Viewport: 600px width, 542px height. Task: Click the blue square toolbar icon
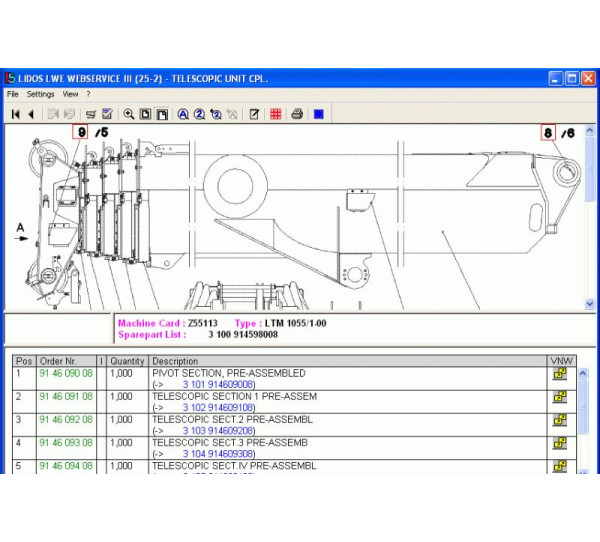point(318,114)
